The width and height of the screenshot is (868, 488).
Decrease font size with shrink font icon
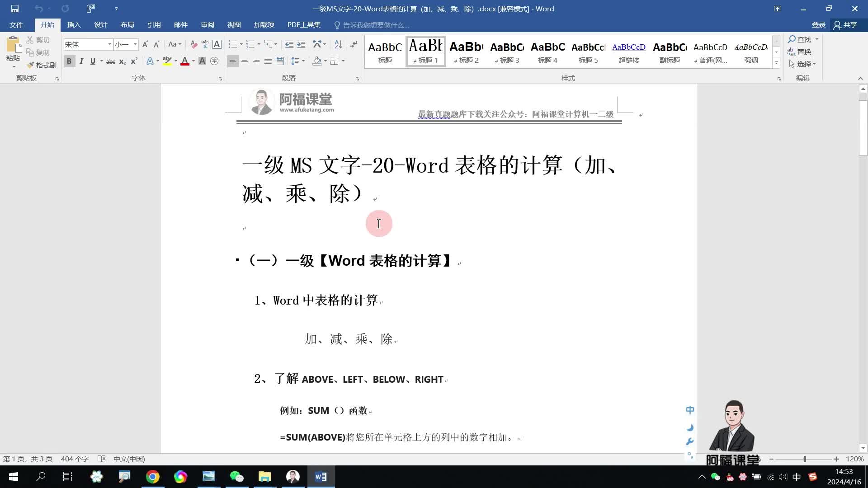point(156,44)
